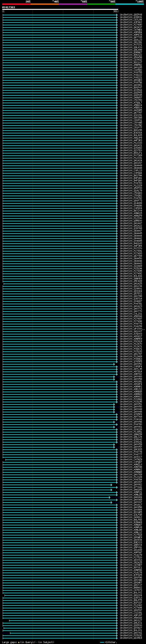Open hit UniRef100_Q9ZP08
The width and height of the screenshot is (146, 644).
pyautogui.click(x=131, y=15)
